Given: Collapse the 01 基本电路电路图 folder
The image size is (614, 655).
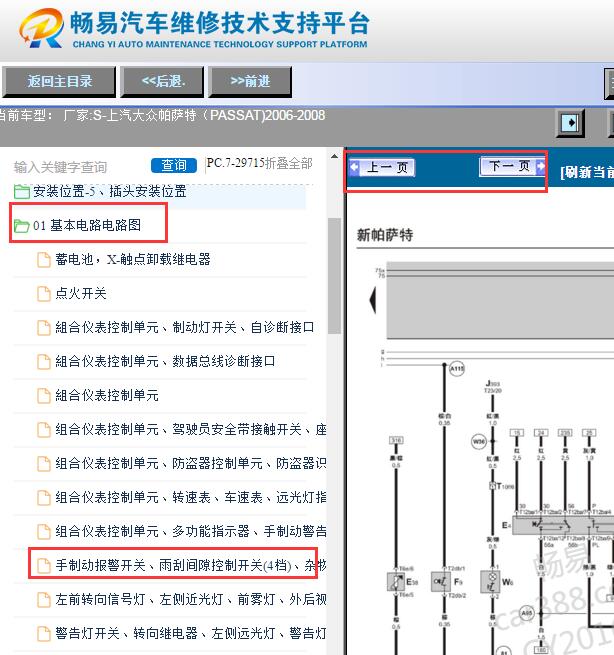Looking at the screenshot, I should pyautogui.click(x=87, y=225).
